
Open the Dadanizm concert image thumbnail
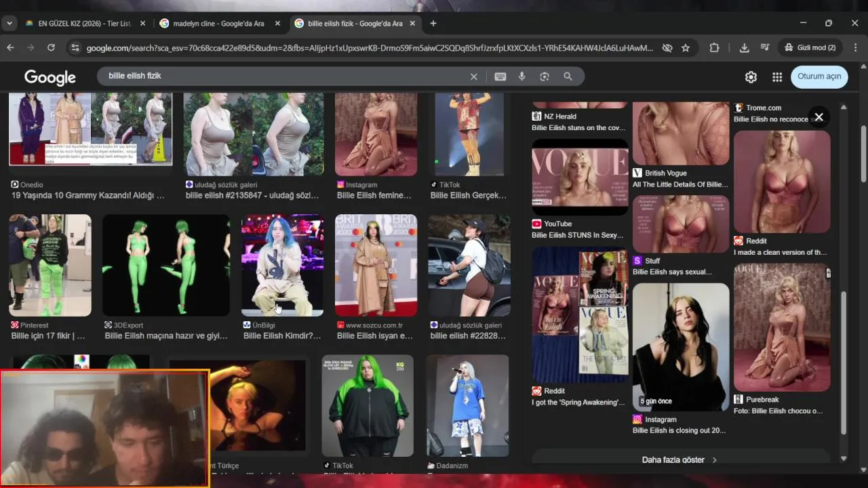click(467, 405)
